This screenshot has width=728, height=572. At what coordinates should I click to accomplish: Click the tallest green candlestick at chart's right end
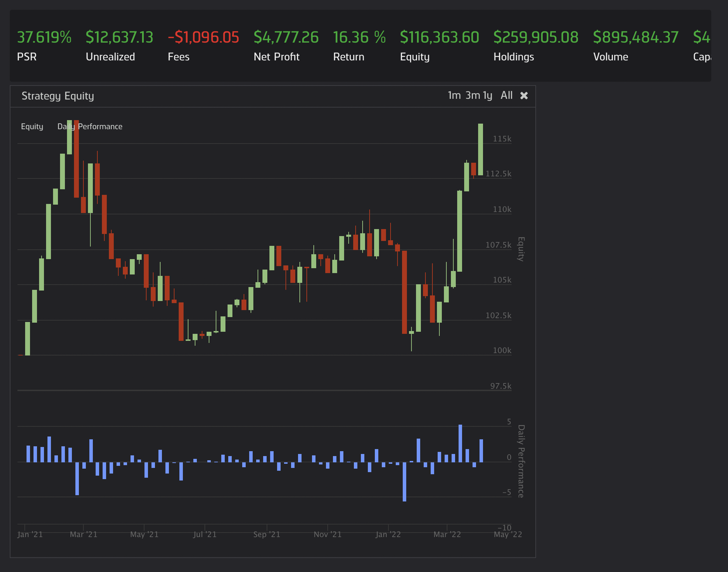pyautogui.click(x=481, y=149)
